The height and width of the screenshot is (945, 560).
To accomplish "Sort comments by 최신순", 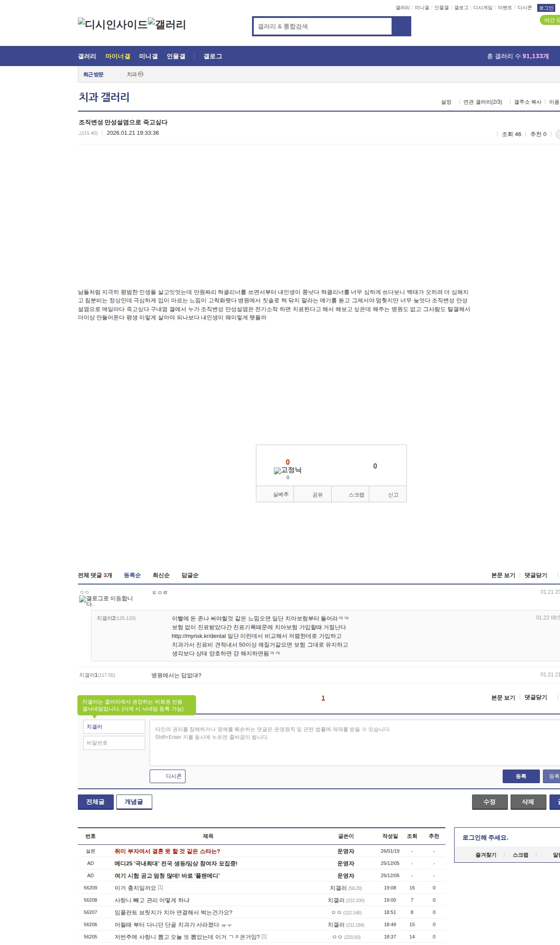I will pos(161,575).
